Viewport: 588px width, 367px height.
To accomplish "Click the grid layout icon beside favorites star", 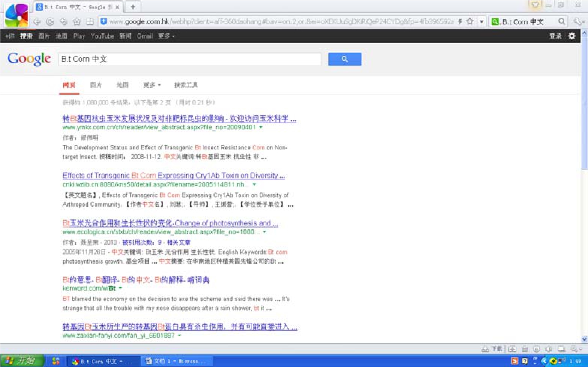I will point(90,22).
